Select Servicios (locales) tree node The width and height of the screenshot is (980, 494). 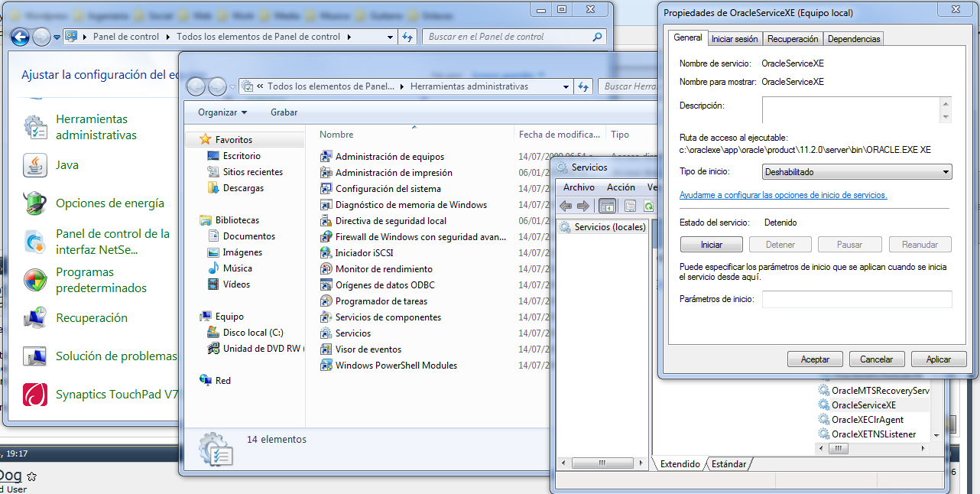point(602,227)
